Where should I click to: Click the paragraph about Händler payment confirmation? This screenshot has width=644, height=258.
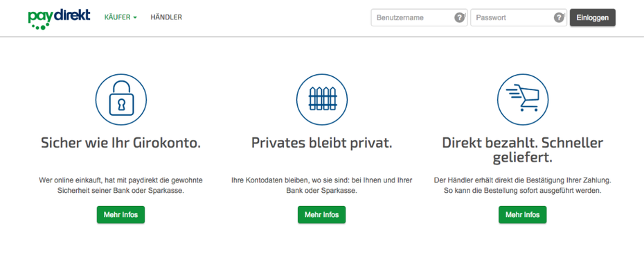point(522,186)
